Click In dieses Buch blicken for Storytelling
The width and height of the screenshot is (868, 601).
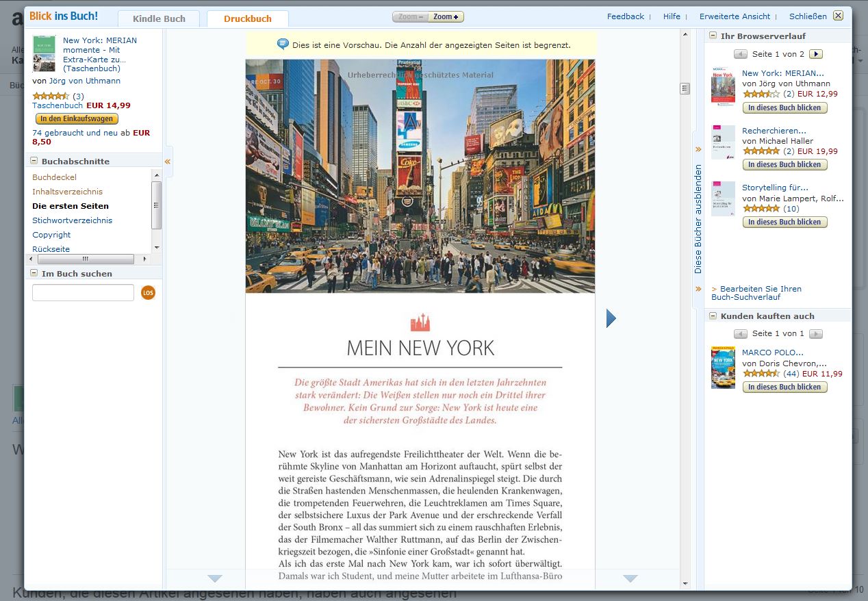coord(784,222)
